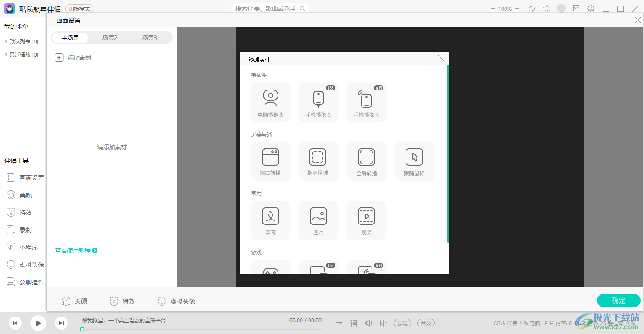The image size is (644, 334).
Task: Click 特效 in the bottom panel bar
Action: click(122, 301)
